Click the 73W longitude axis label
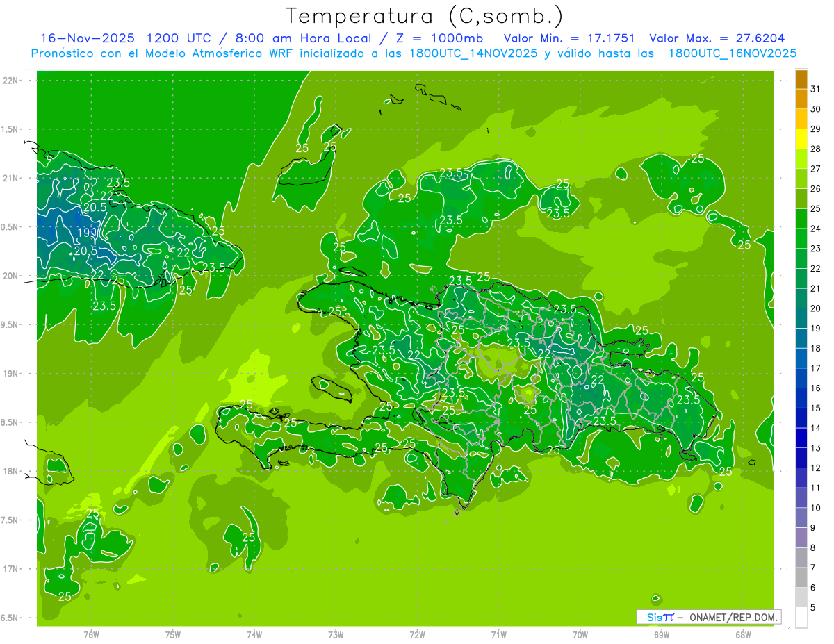Image resolution: width=834 pixels, height=644 pixels. point(336,634)
